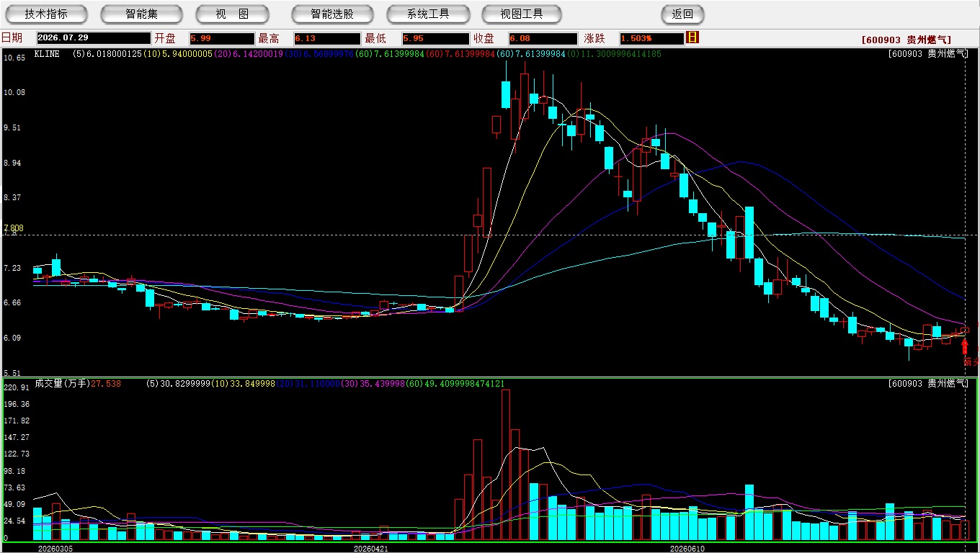The height and width of the screenshot is (553, 980).
Task: Click the 收盘 value field 6.08
Action: pyautogui.click(x=543, y=38)
